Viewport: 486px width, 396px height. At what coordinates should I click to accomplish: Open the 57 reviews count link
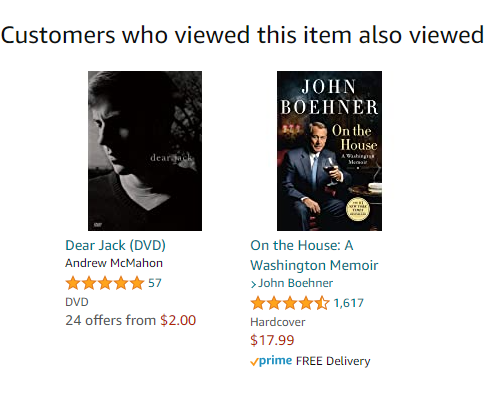tap(155, 283)
